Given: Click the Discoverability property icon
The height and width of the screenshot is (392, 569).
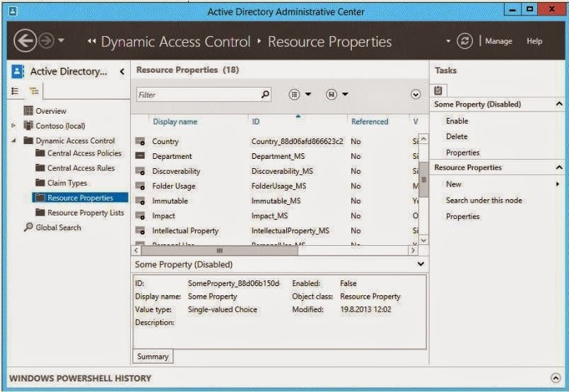Looking at the screenshot, I should pos(140,171).
